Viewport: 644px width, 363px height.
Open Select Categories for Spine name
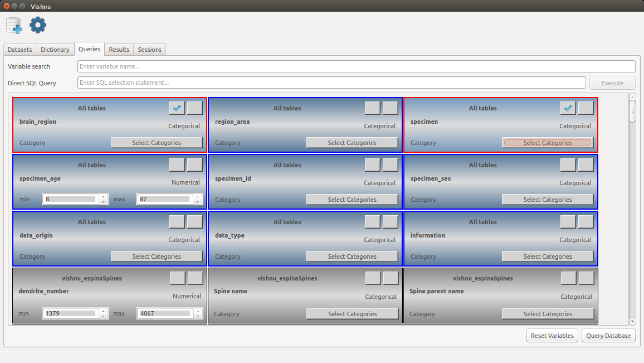tap(353, 314)
